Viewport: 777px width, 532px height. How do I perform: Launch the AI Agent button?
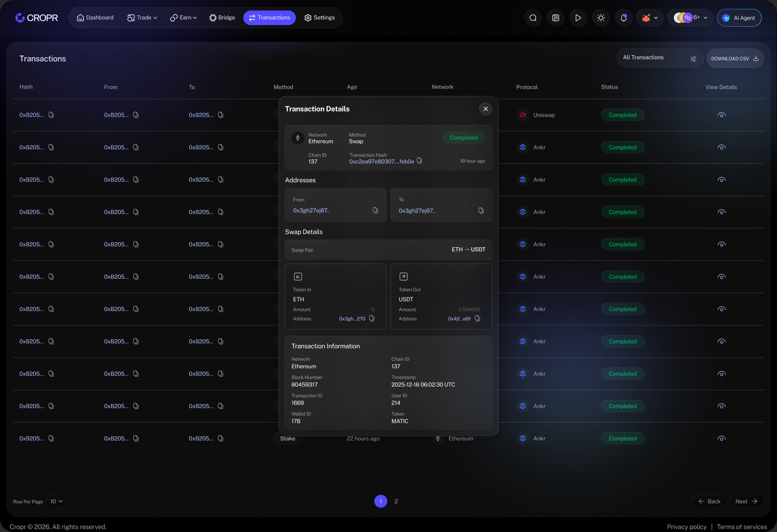(x=739, y=18)
